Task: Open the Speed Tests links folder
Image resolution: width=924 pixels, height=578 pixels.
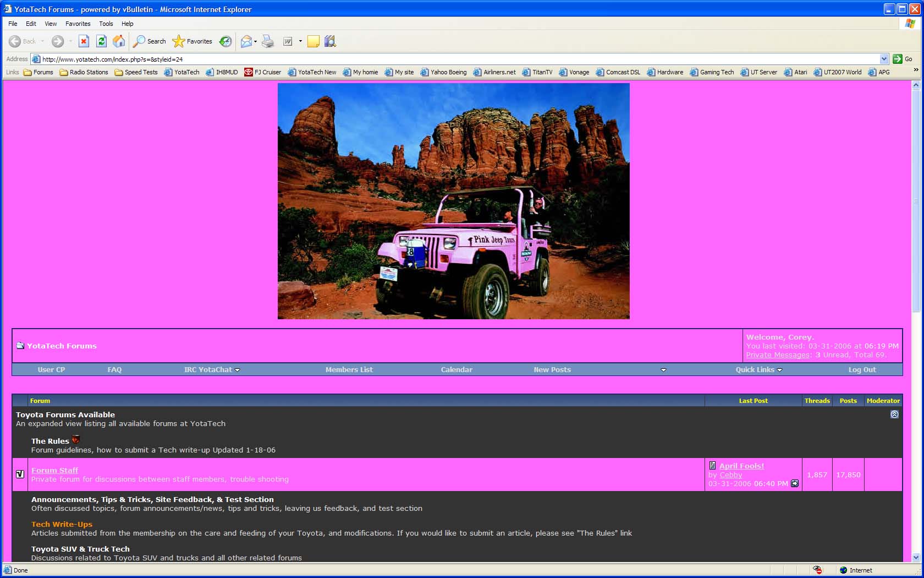Action: [x=136, y=72]
